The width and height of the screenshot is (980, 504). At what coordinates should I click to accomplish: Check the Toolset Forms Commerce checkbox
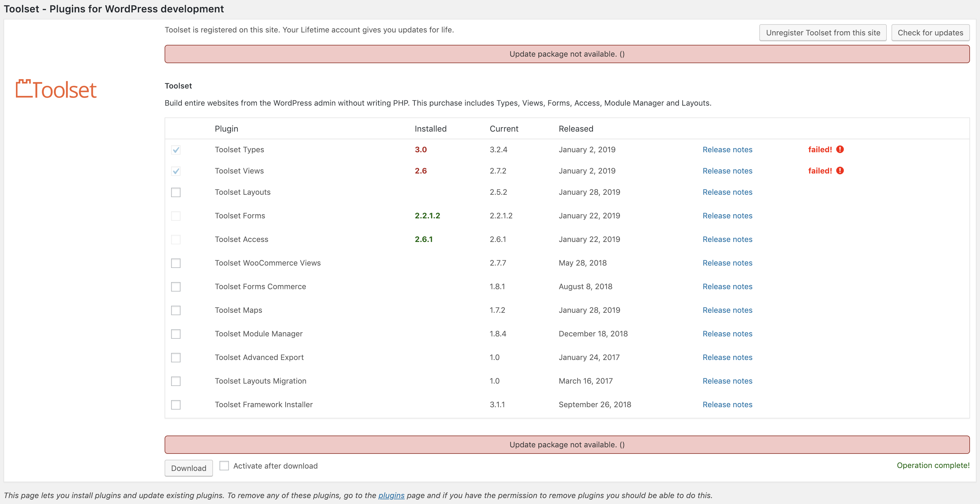(x=176, y=287)
